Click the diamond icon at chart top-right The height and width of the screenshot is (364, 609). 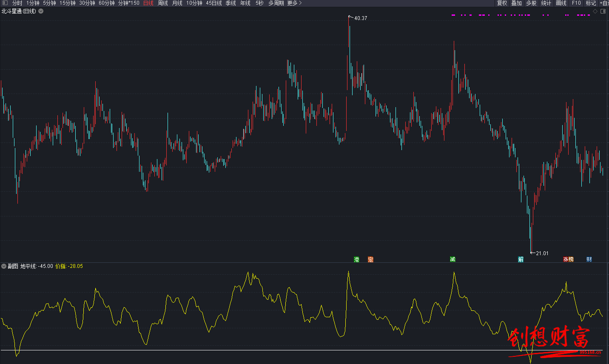tap(595, 11)
